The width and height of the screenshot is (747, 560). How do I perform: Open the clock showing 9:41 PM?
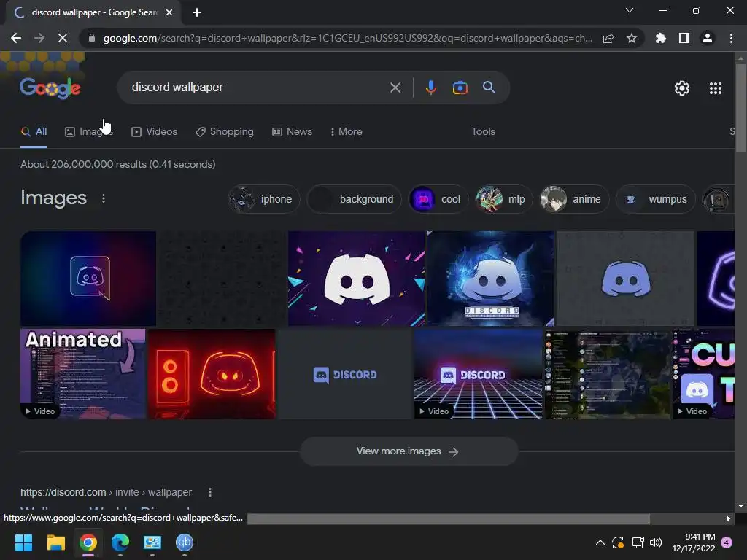pos(694,542)
